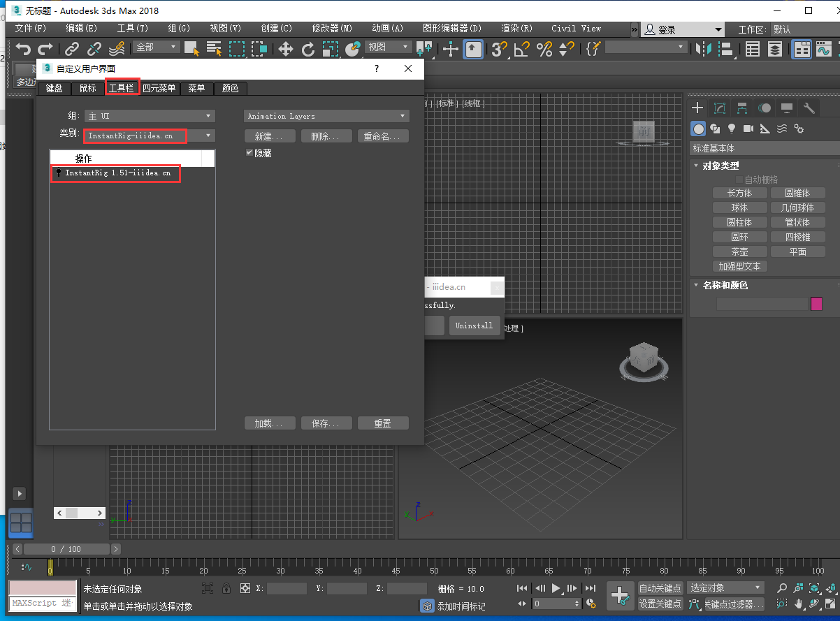Image resolution: width=840 pixels, height=621 pixels.
Task: Click the Mirror tool icon
Action: (704, 49)
